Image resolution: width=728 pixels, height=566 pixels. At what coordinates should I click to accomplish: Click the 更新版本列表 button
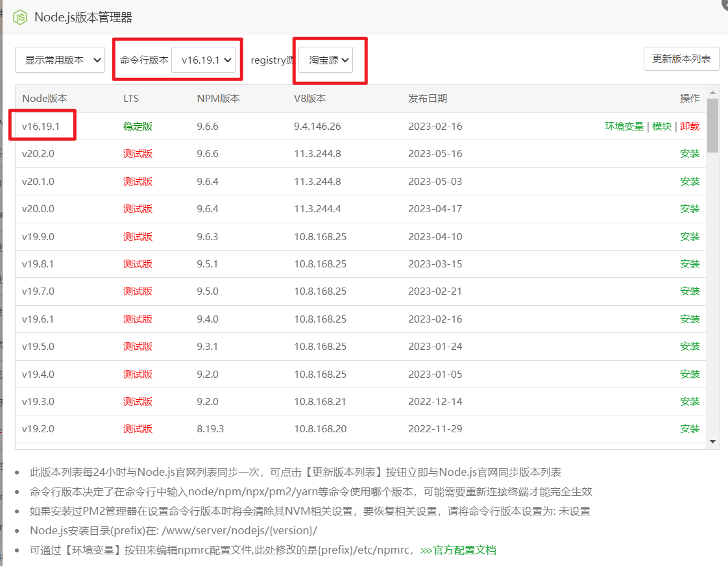[x=681, y=59]
